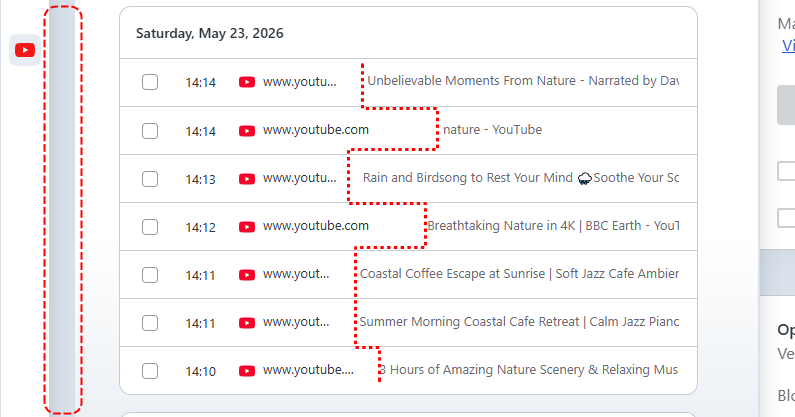Check the Breathtaking Nature in 4K entry box
The height and width of the screenshot is (417, 795).
pos(150,227)
